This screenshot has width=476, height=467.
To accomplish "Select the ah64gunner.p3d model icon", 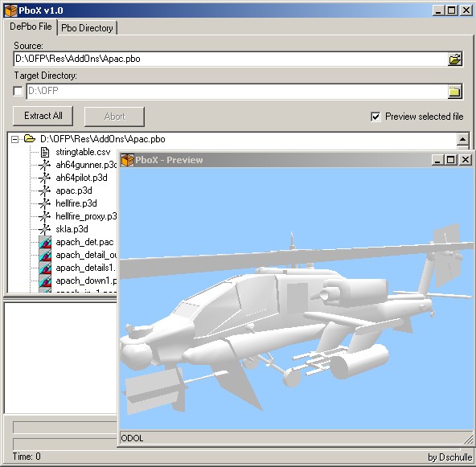I will click(45, 165).
